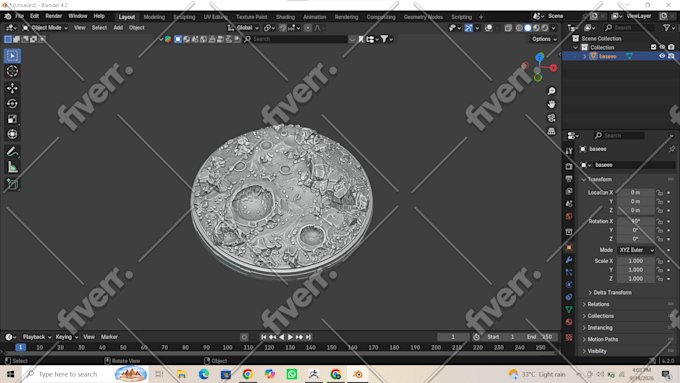Open the View Layer properties tab
The width and height of the screenshot is (680, 383).
(x=569, y=191)
